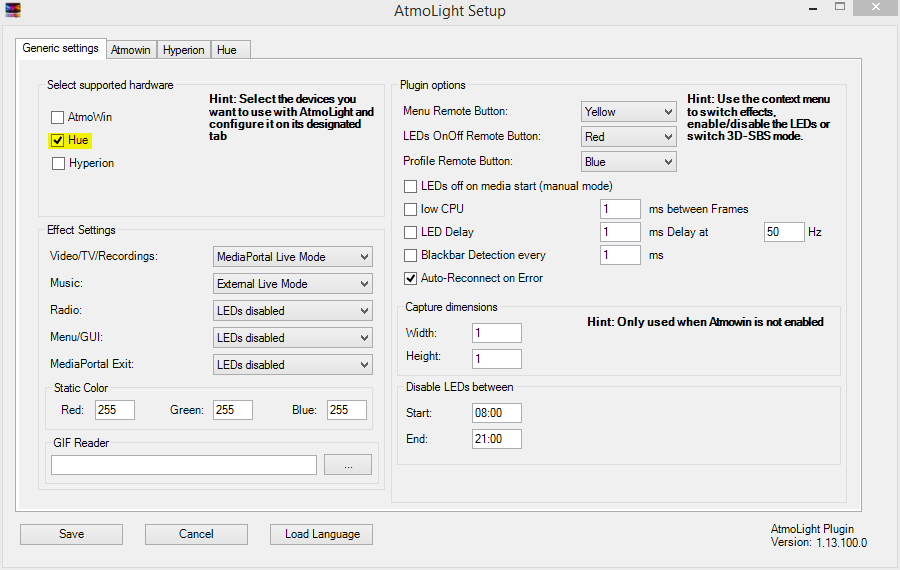Minimize the AtmoLight Setup window
900x570 pixels.
coord(813,9)
